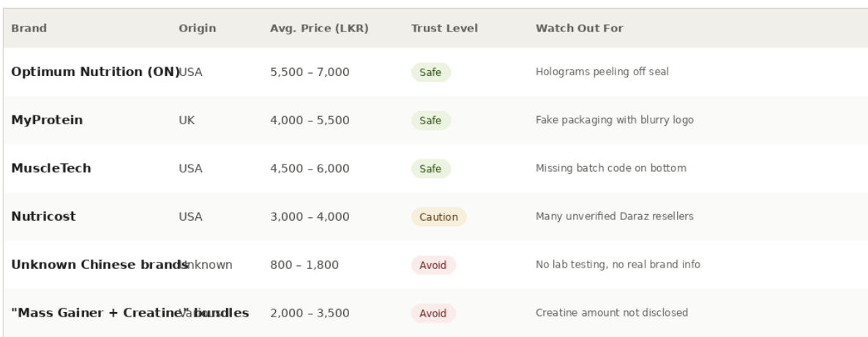The width and height of the screenshot is (868, 337).
Task: Click the Safe badge for MyProtein
Action: click(431, 121)
